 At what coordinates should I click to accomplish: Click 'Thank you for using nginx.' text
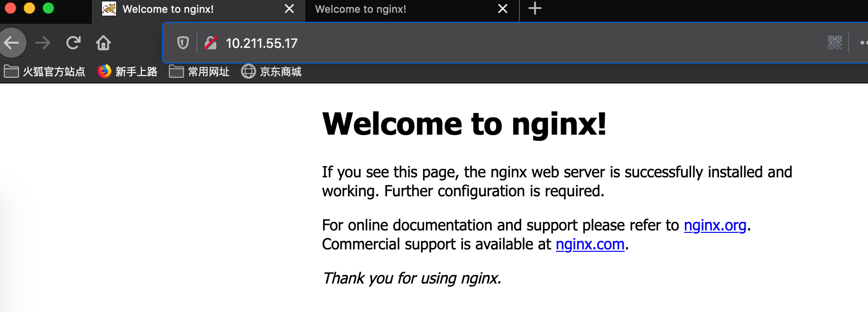[x=412, y=278]
